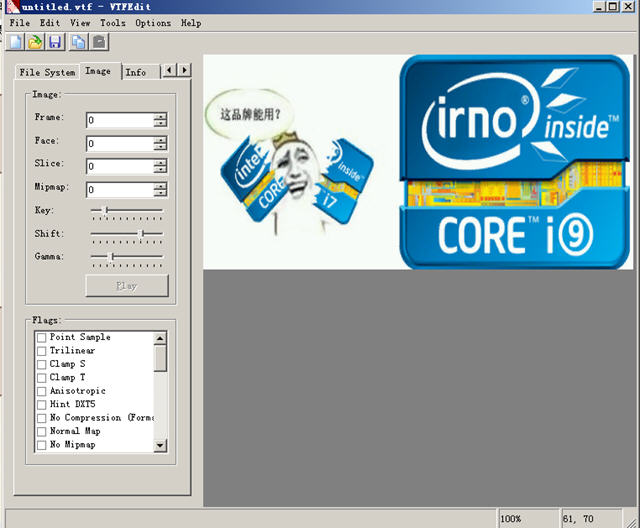Click the Save floppy disk icon
Viewport: 640px width, 528px height.
point(55,42)
